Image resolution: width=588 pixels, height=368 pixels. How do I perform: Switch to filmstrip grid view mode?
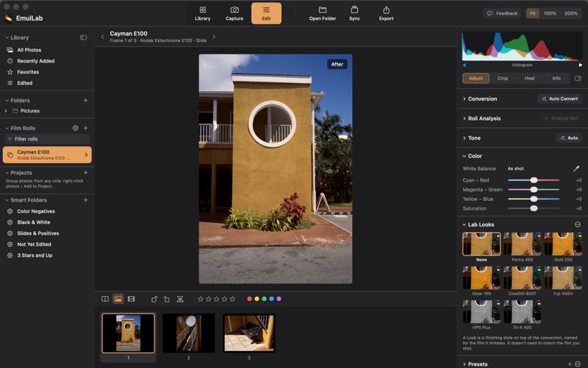(x=132, y=299)
